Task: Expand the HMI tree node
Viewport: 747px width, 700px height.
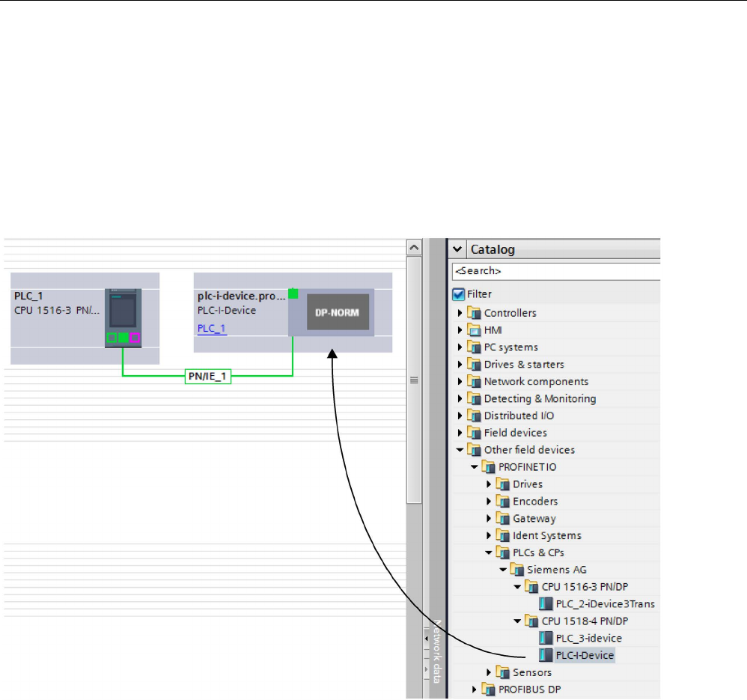Action: point(460,330)
